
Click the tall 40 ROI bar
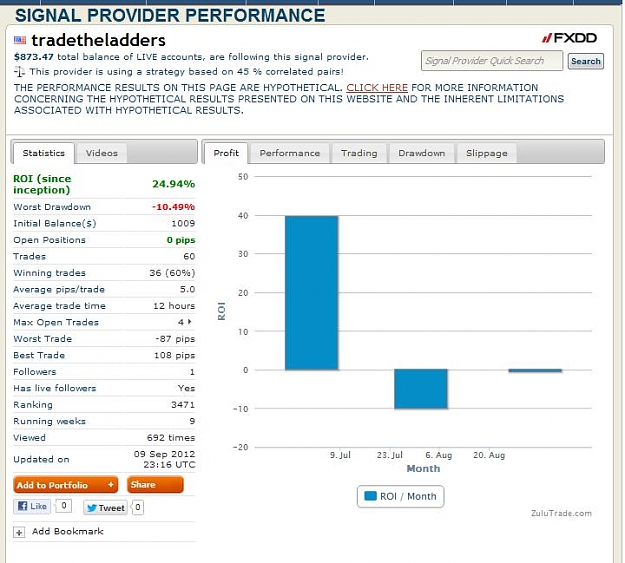312,293
